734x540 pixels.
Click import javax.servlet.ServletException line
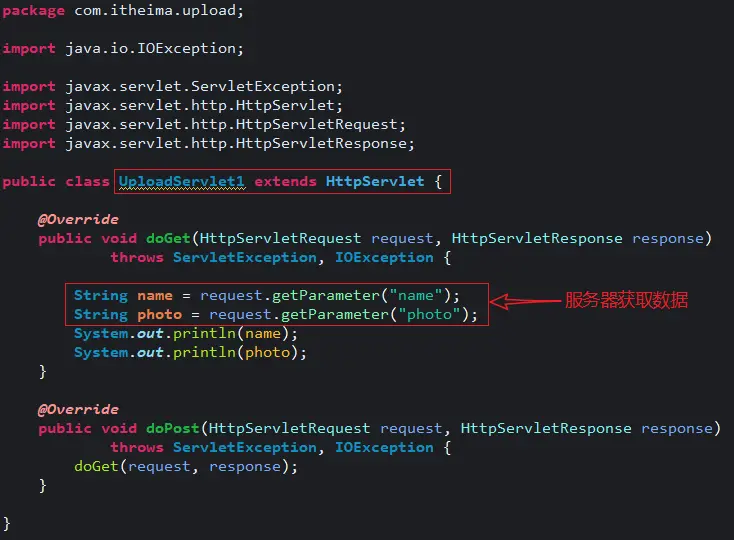(x=173, y=86)
